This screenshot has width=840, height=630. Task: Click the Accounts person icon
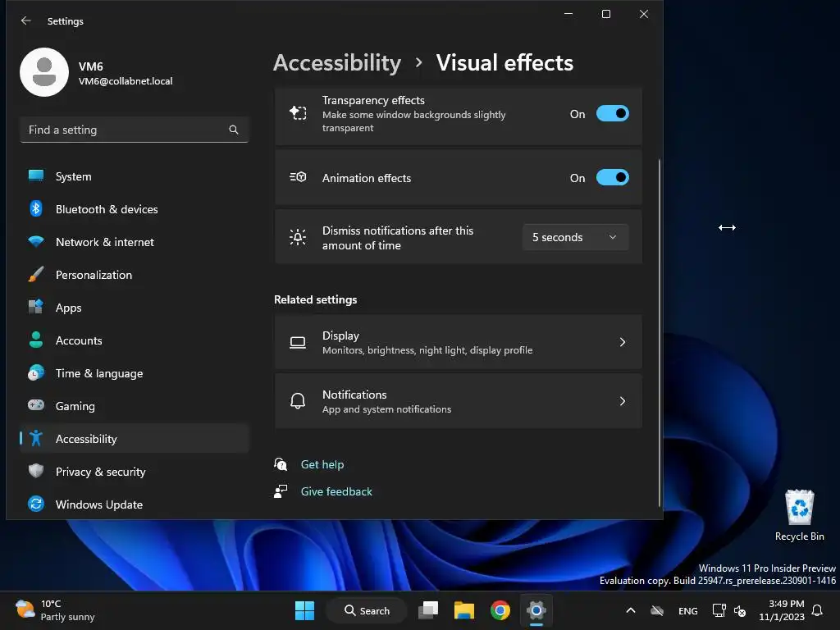(36, 340)
